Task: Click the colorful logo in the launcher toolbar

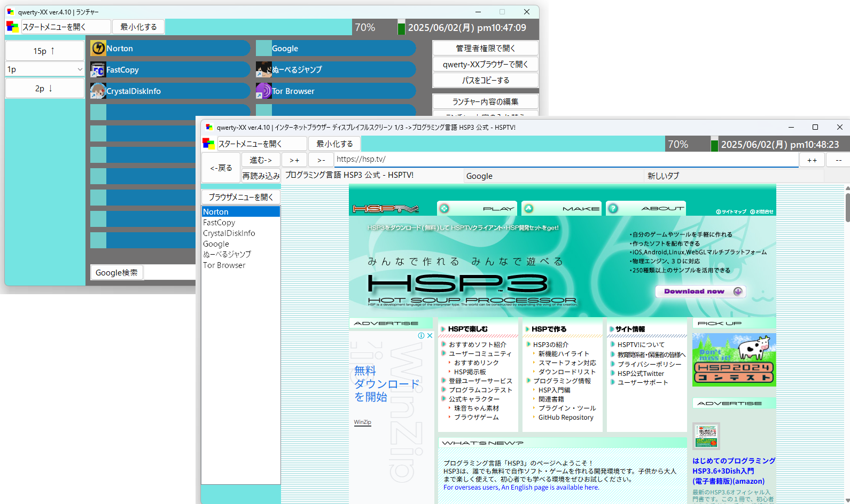Action: pyautogui.click(x=12, y=27)
